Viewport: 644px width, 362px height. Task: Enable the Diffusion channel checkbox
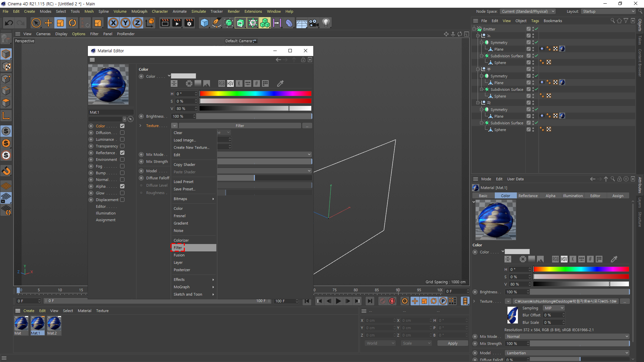point(122,133)
